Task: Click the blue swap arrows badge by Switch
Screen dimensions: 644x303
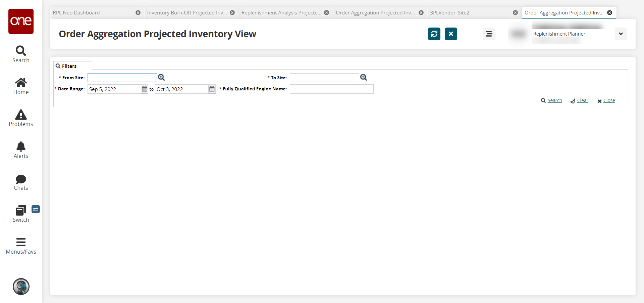Action: tap(36, 209)
